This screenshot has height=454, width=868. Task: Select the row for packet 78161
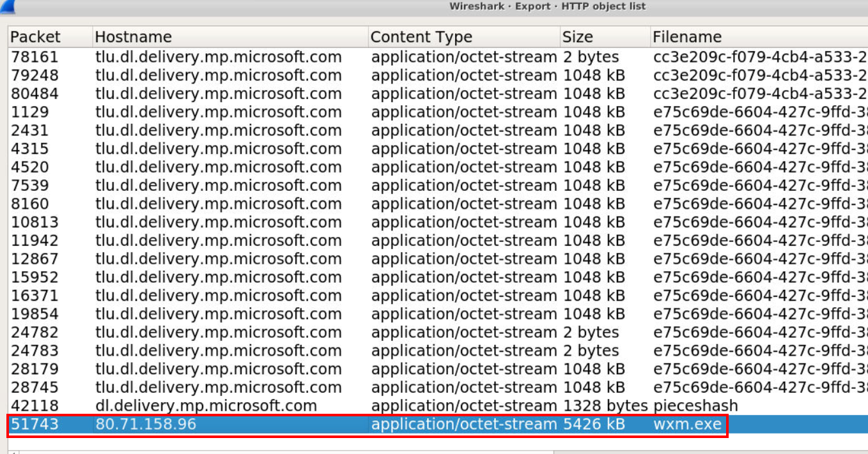tap(438, 57)
